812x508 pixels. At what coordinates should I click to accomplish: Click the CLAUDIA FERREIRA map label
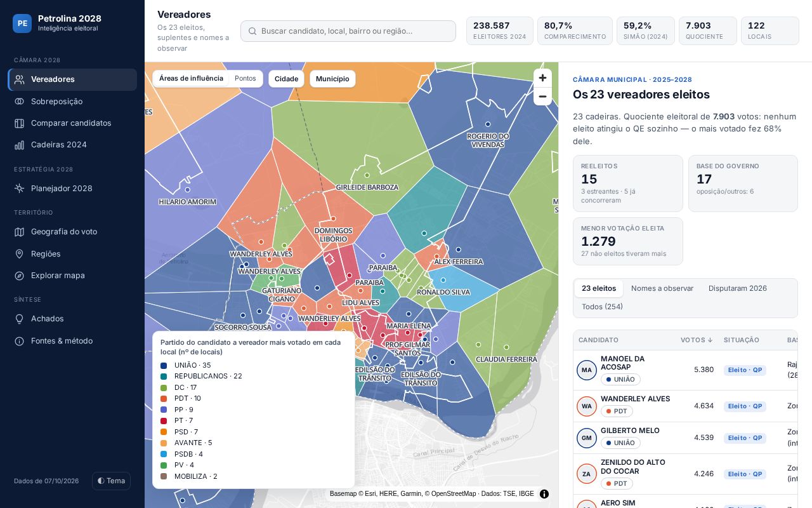506,359
